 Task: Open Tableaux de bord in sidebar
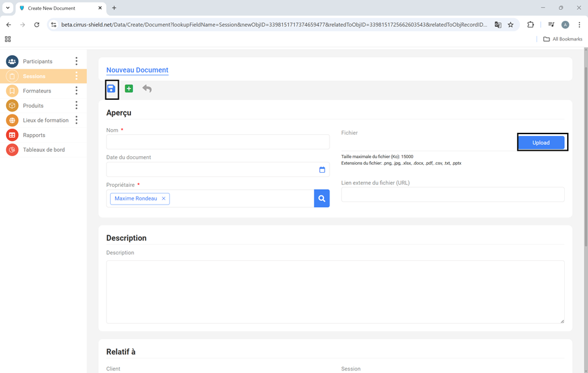(x=43, y=149)
